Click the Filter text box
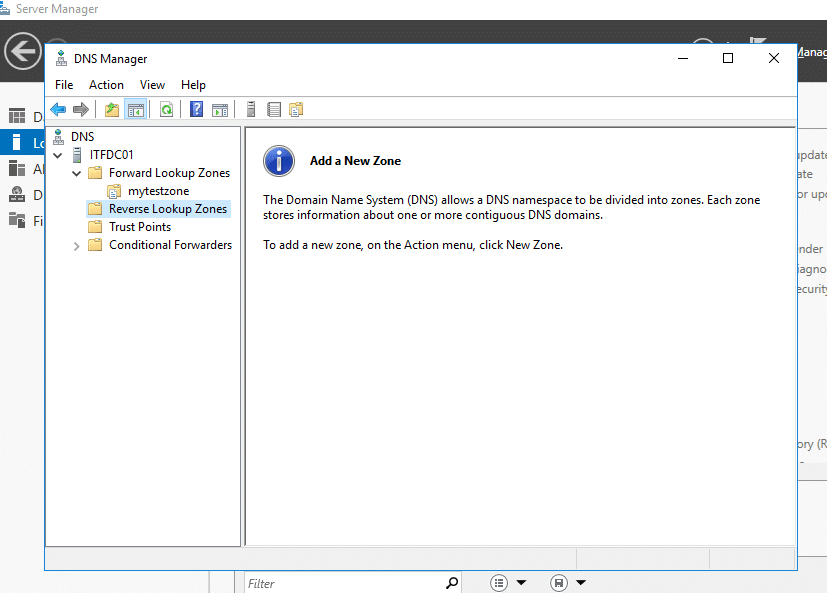The width and height of the screenshot is (827, 593). [x=343, y=583]
